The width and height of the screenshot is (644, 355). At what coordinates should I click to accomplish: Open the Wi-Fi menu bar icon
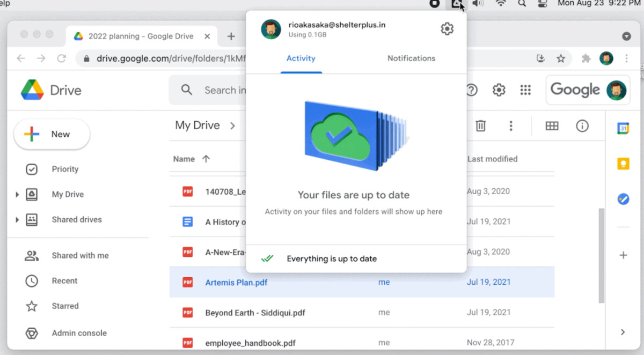click(501, 4)
